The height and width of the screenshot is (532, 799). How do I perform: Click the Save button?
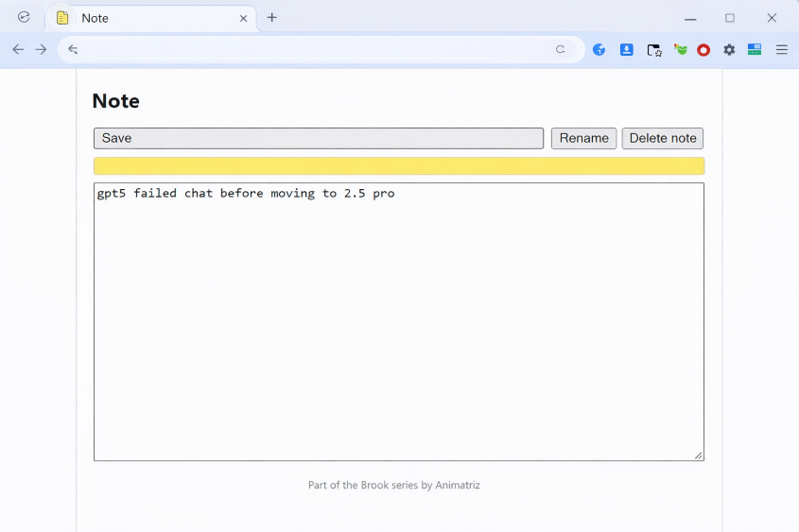(x=319, y=138)
